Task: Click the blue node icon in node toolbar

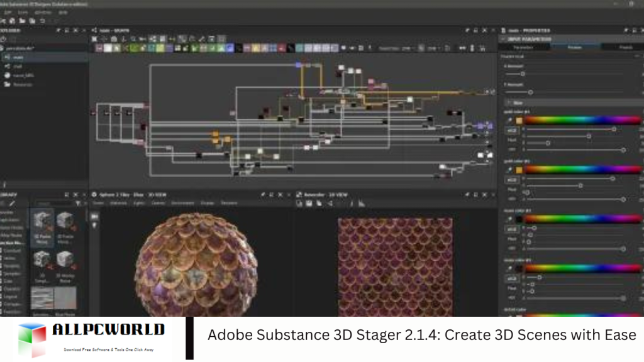Action: 230,48
